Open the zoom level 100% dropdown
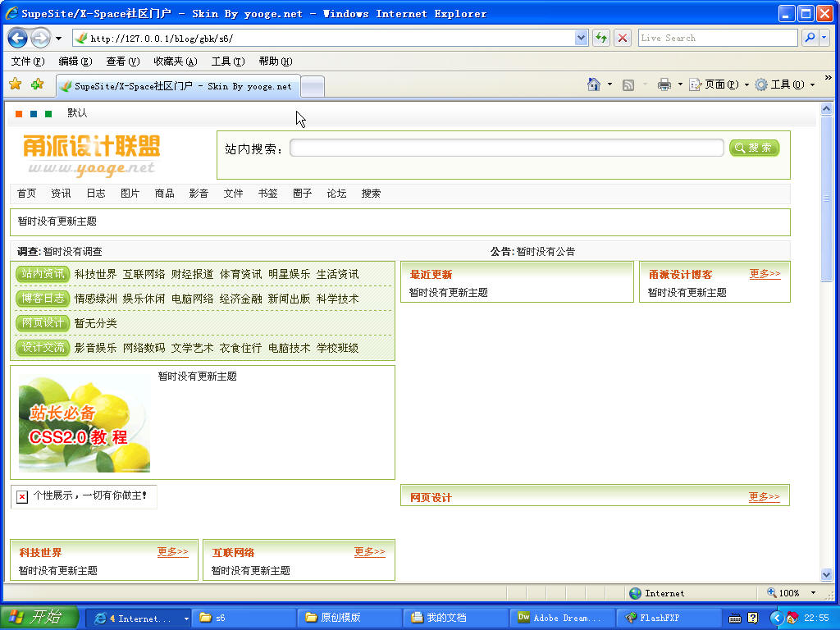This screenshot has height=630, width=840. pos(813,593)
